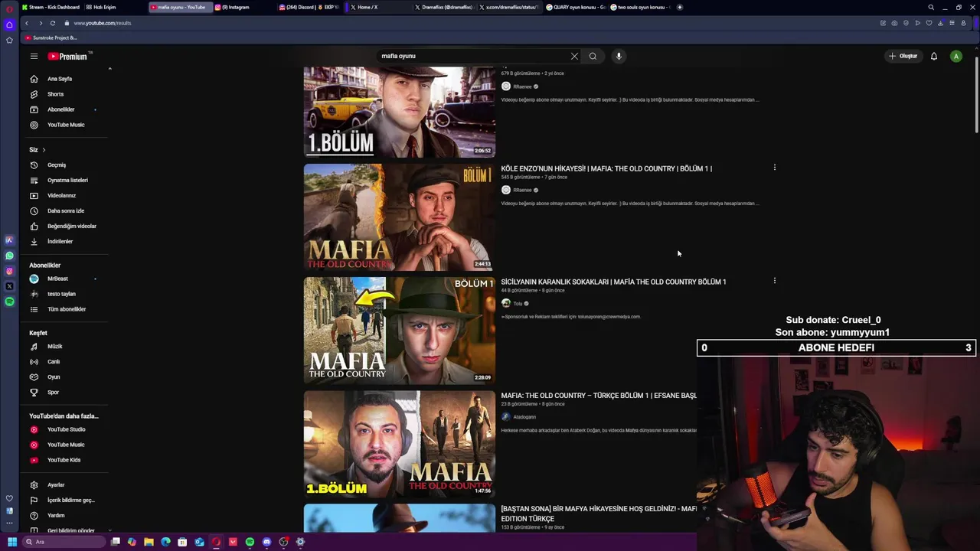This screenshot has width=980, height=551.
Task: Open YouTube Music in sidebar top section
Action: coord(65,125)
